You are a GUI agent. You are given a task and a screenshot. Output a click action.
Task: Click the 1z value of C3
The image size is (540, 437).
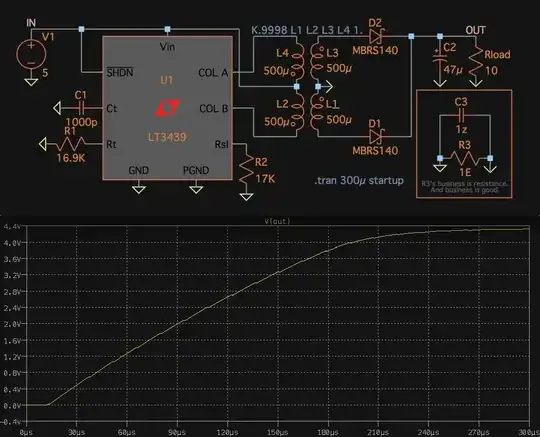(x=461, y=129)
